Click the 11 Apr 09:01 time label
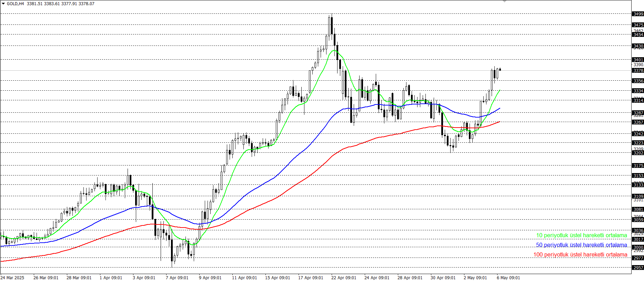Screen dimensions: 644x282 pyautogui.click(x=244, y=278)
